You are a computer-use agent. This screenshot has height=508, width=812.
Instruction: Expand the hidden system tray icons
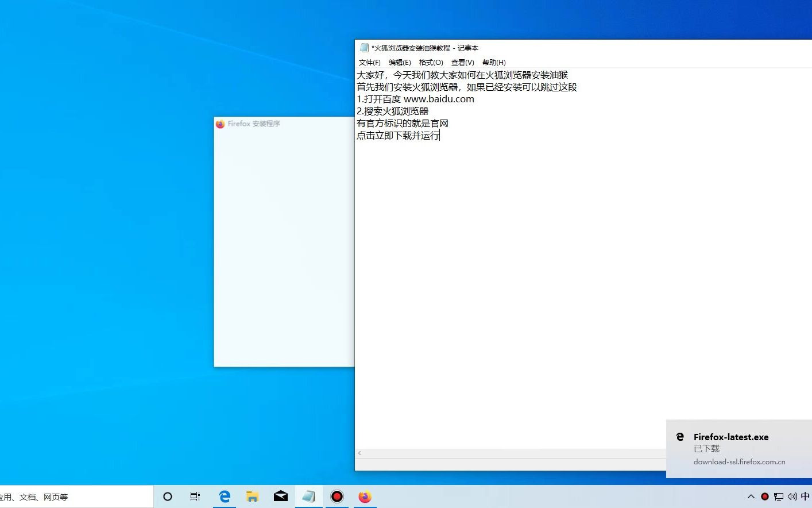tap(751, 497)
